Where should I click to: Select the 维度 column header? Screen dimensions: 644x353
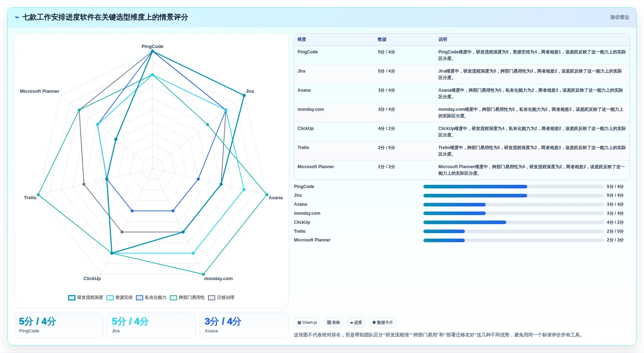[x=302, y=40]
